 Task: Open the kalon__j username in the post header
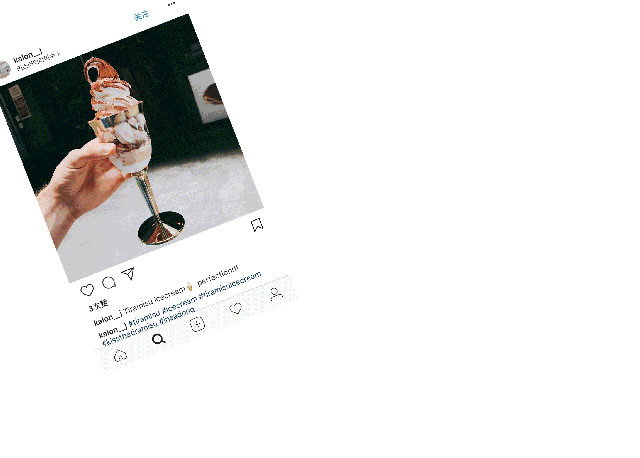pos(28,56)
